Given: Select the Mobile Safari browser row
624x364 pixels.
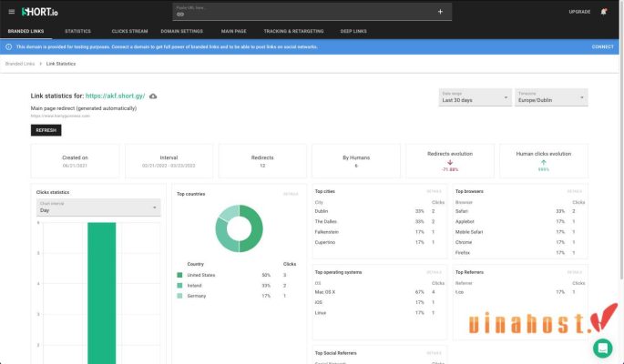Looking at the screenshot, I should (520, 232).
